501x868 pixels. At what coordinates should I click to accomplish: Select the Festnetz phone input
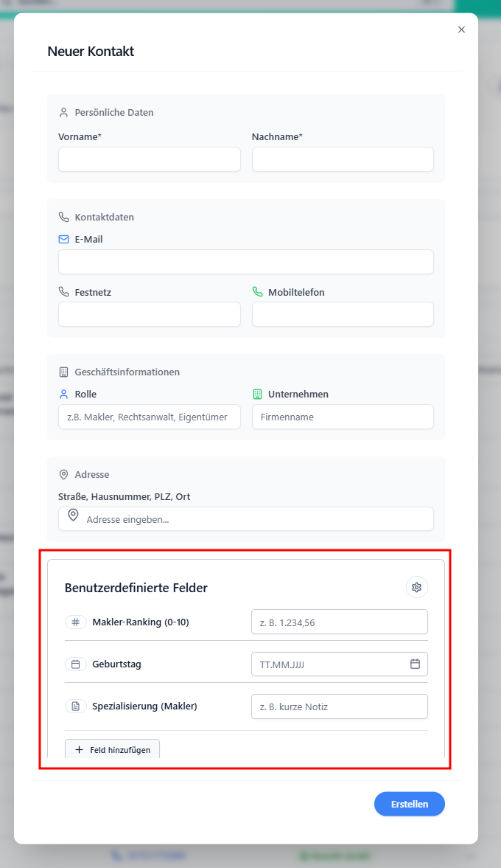[x=149, y=314]
